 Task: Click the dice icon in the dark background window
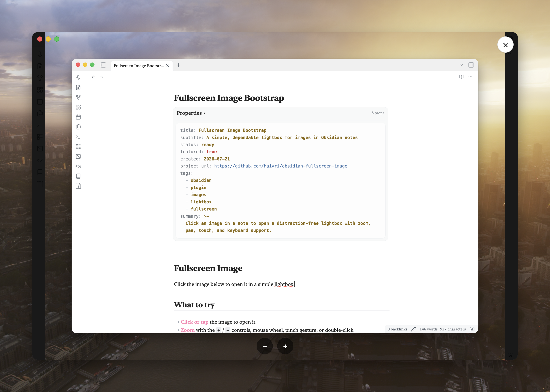click(x=40, y=149)
